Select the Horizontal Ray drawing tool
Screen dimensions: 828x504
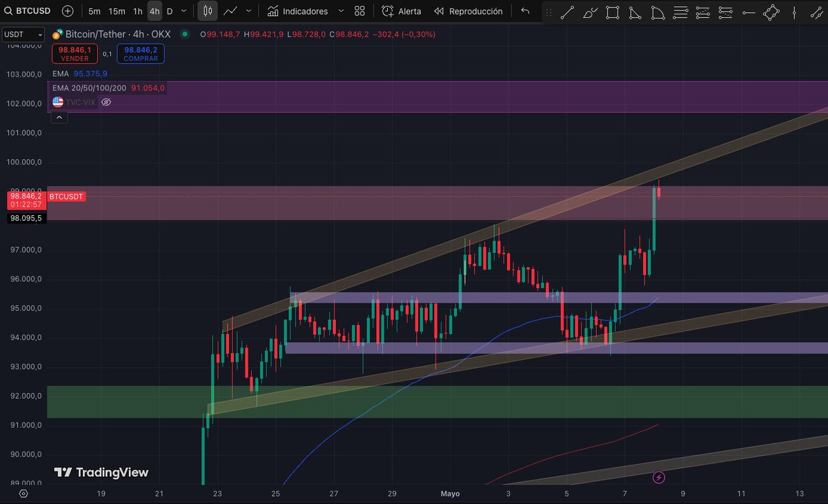pyautogui.click(x=749, y=12)
